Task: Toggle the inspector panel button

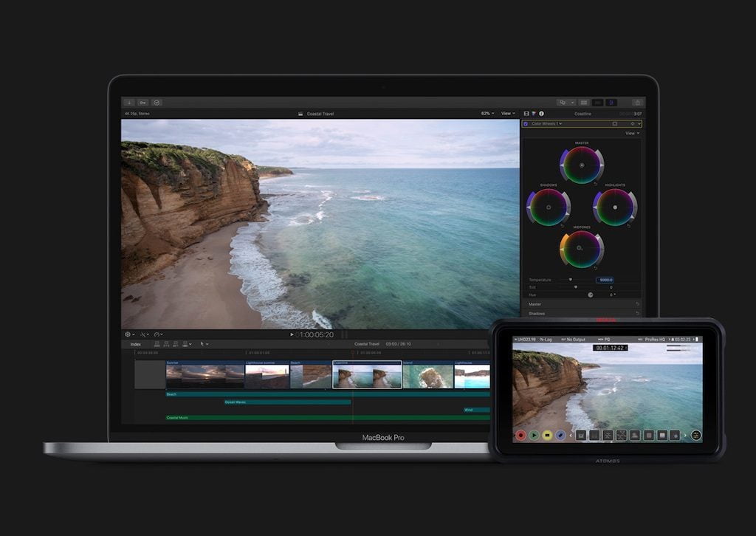Action: coord(611,103)
